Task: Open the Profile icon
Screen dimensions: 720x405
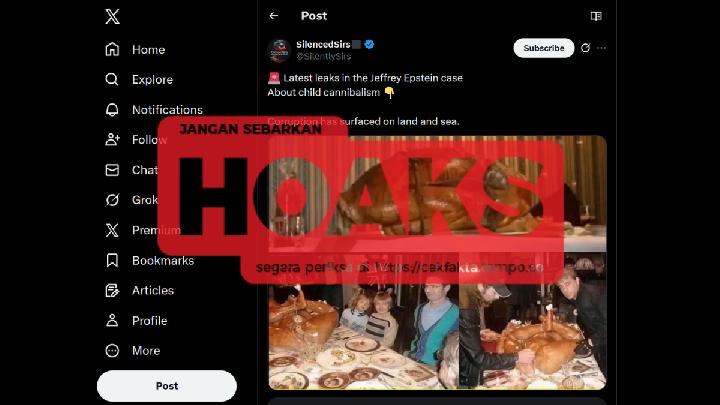Action: point(112,321)
